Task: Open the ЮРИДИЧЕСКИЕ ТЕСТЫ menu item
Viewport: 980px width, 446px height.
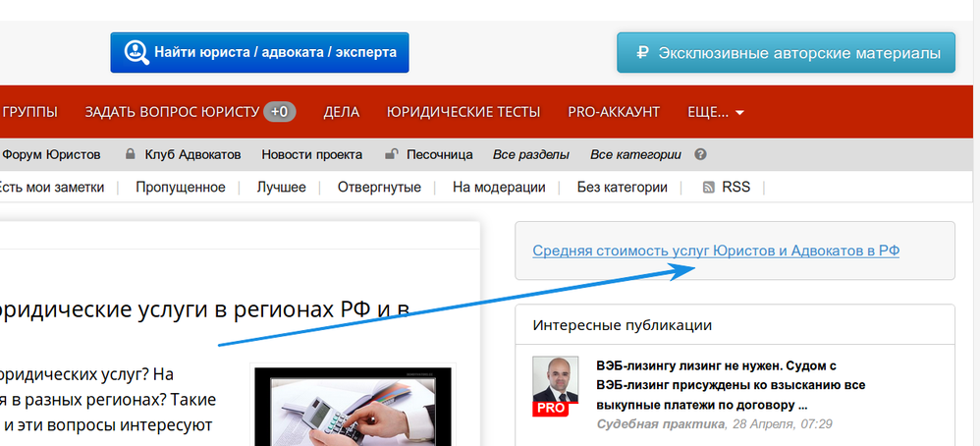Action: [463, 112]
